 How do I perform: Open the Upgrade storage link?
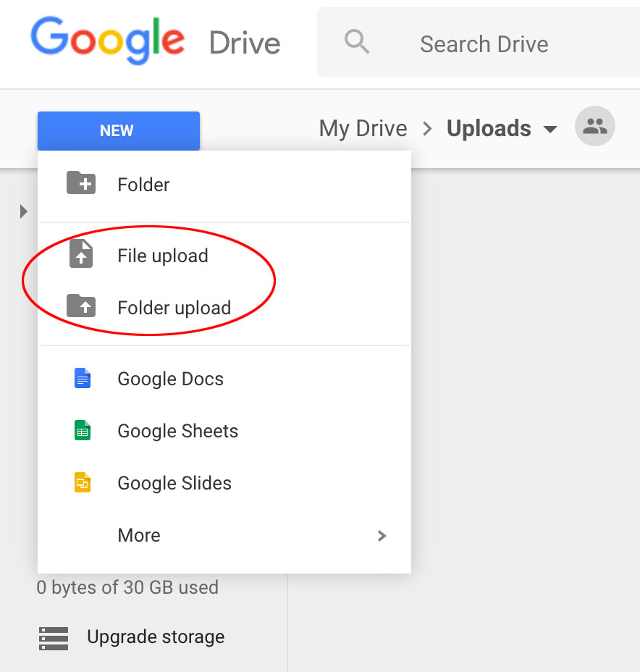click(156, 637)
